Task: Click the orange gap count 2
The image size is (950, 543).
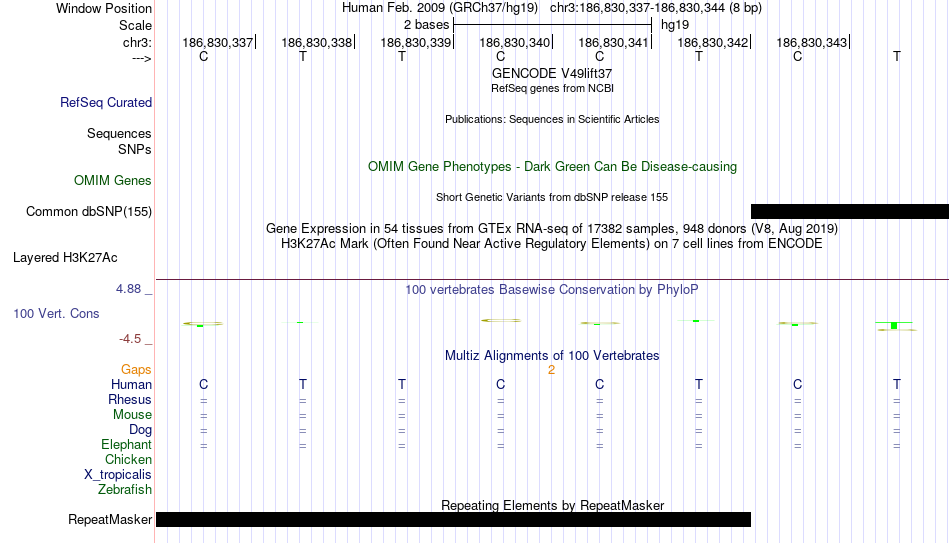Action: (551, 370)
